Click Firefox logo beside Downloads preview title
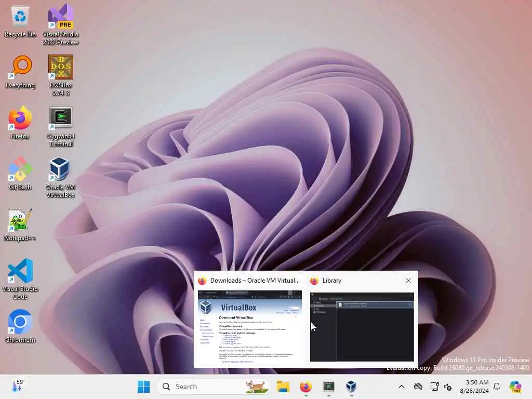 (202, 281)
